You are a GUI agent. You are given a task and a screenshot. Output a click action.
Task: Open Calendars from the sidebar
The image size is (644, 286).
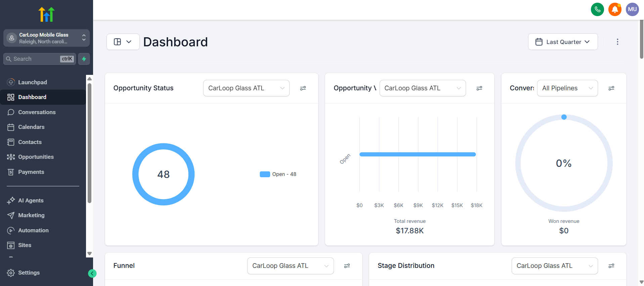[x=43, y=127]
